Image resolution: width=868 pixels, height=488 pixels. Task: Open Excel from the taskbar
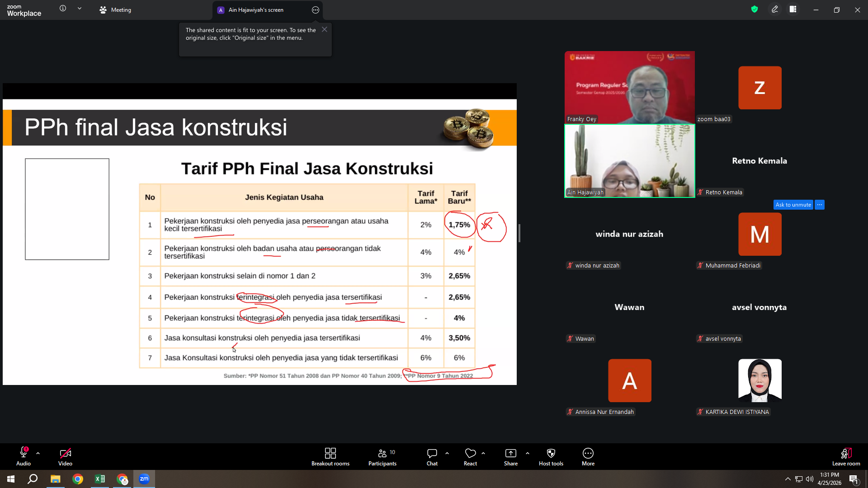100,479
